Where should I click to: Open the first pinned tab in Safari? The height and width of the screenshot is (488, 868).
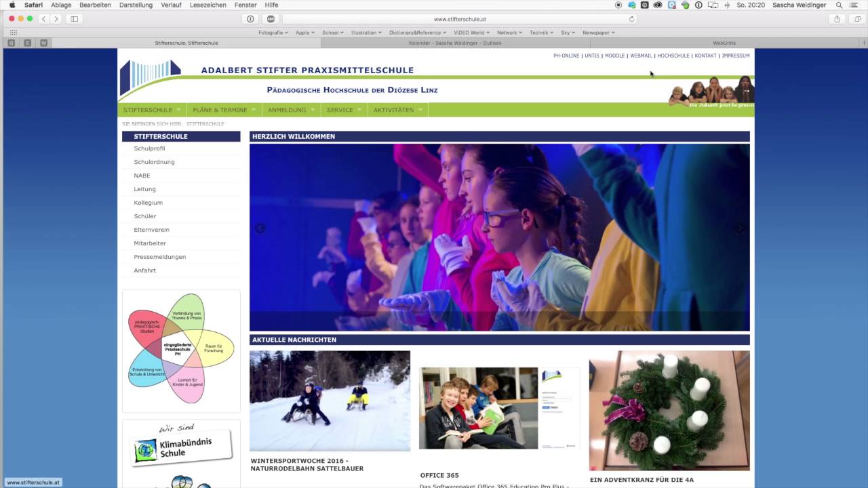tap(11, 43)
